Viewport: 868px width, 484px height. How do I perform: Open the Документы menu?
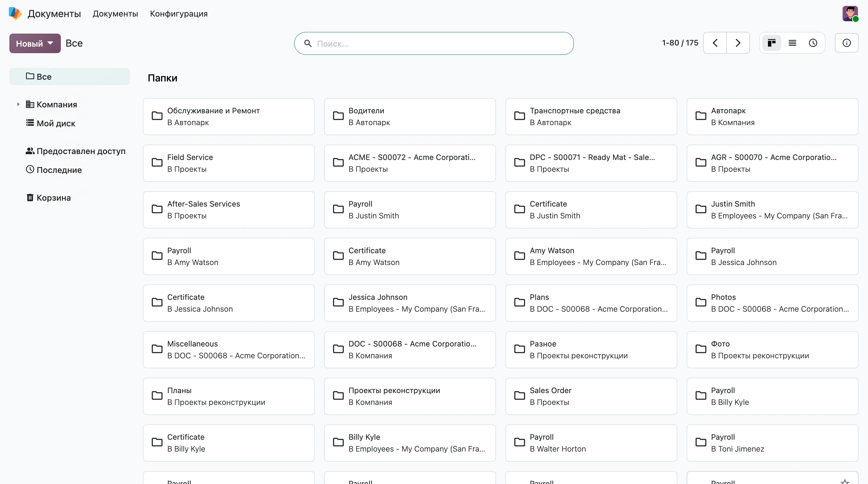pyautogui.click(x=115, y=14)
